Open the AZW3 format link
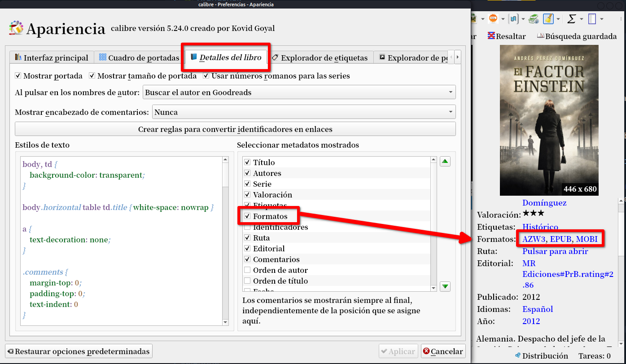Image resolution: width=626 pixels, height=364 pixels. (534, 239)
